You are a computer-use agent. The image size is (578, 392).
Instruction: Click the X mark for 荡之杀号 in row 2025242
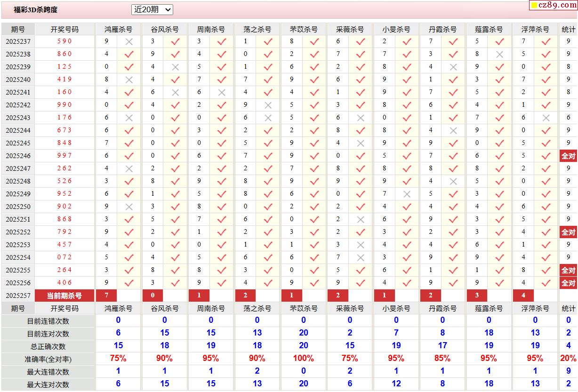pyautogui.click(x=268, y=105)
